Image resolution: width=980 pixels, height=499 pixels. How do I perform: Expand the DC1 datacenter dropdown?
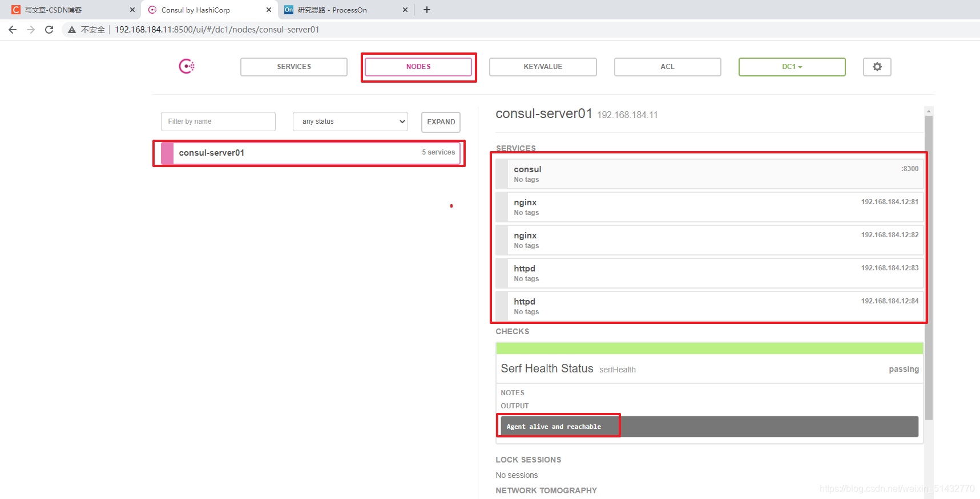pyautogui.click(x=792, y=67)
